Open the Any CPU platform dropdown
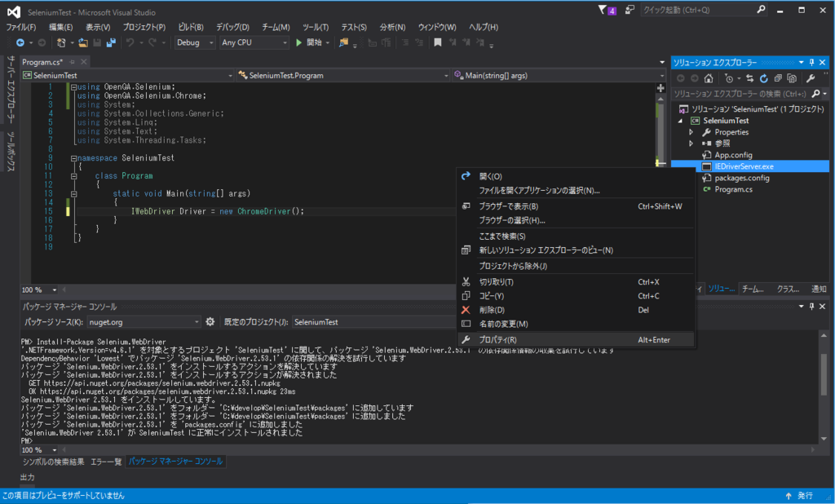 coord(254,42)
